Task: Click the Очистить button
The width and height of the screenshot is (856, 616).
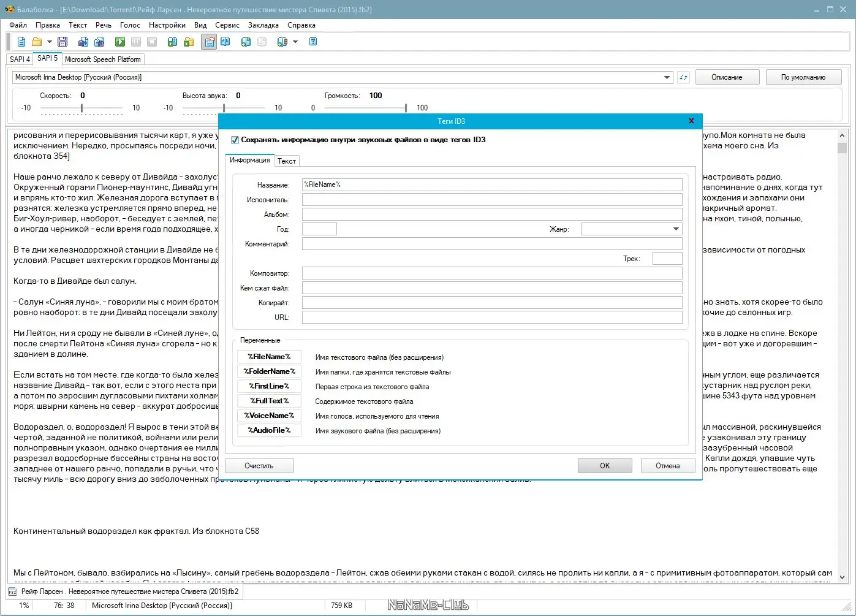Action: pos(259,466)
